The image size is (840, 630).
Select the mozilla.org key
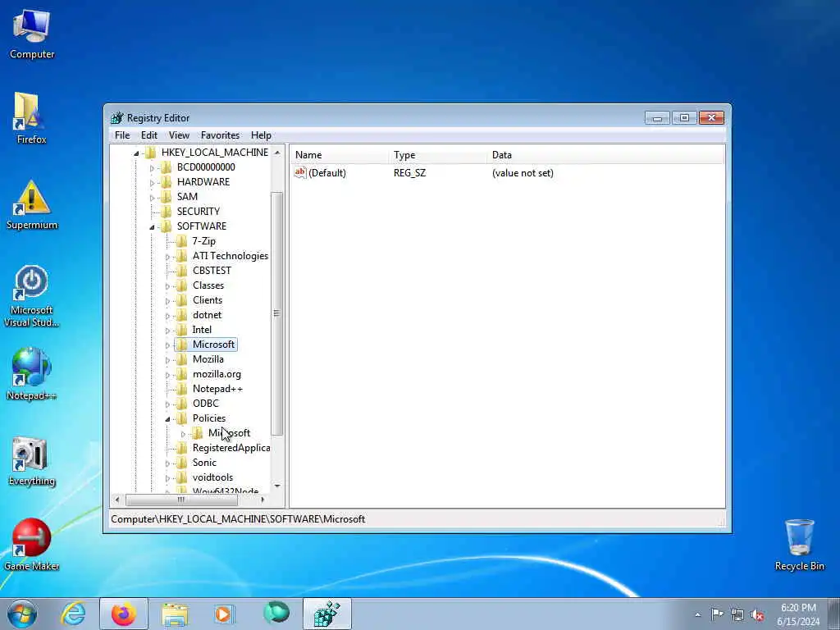pyautogui.click(x=217, y=374)
